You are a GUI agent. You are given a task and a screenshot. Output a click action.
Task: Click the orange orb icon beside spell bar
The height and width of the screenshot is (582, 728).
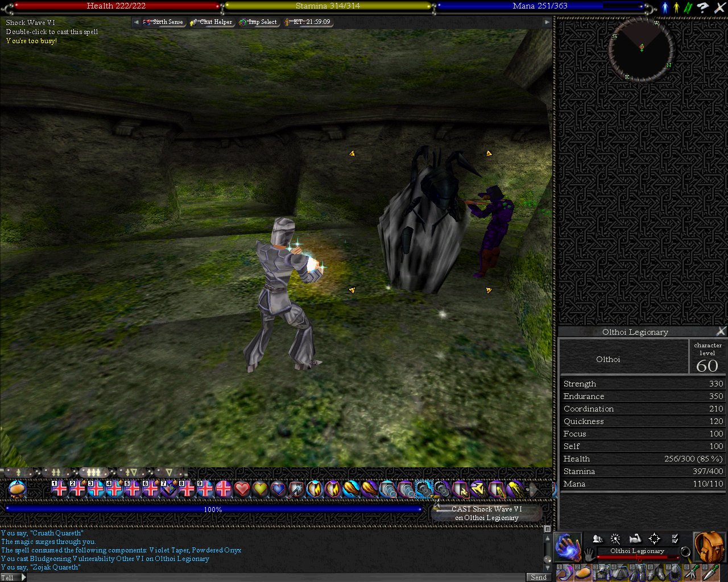(18, 489)
